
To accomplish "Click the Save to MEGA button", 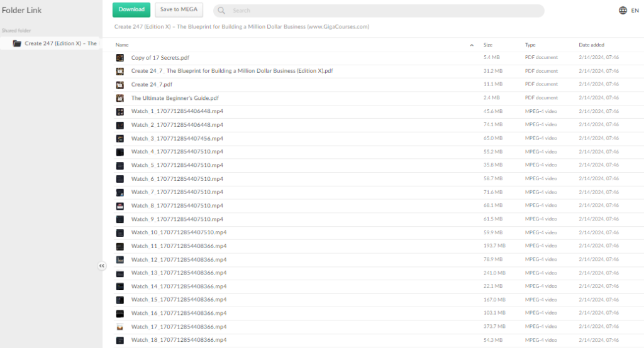I will (x=179, y=9).
